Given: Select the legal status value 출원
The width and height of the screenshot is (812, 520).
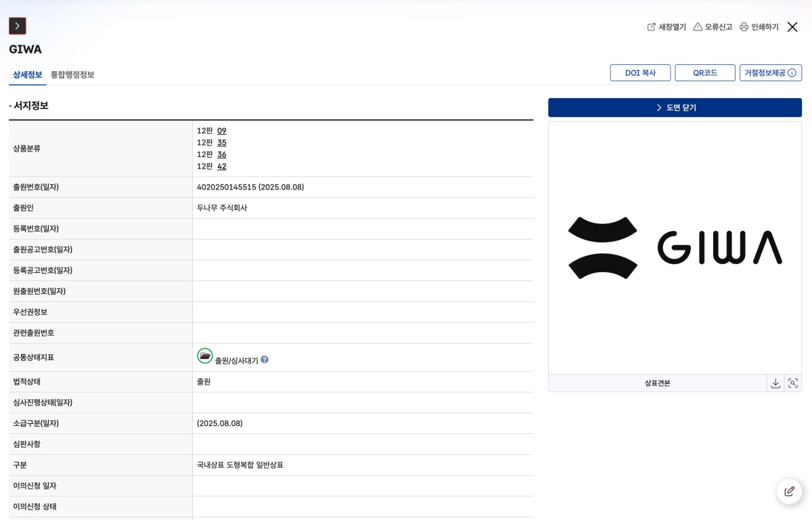Looking at the screenshot, I should click(204, 382).
